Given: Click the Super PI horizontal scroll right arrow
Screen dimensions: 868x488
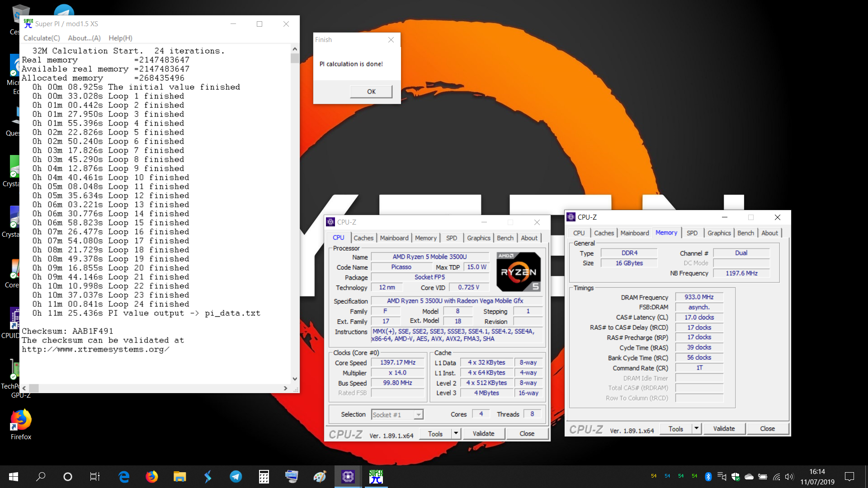Looking at the screenshot, I should (x=285, y=388).
